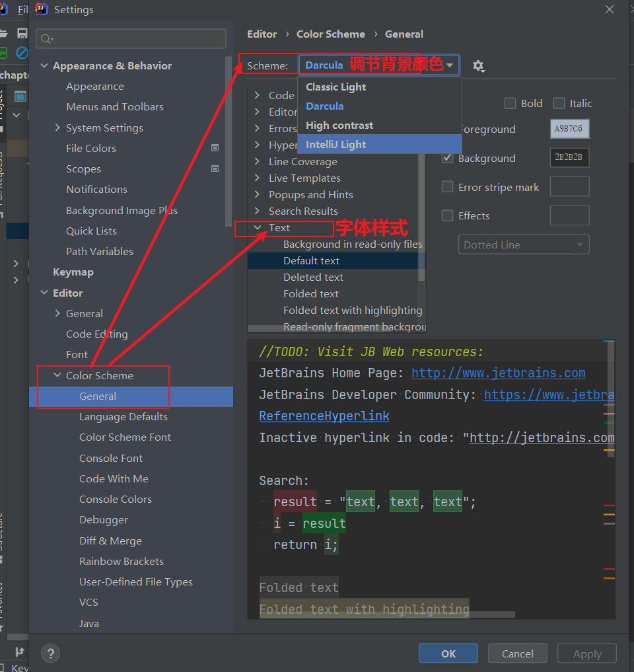Select Background Image Plus
Image resolution: width=634 pixels, height=672 pixels.
coord(122,210)
